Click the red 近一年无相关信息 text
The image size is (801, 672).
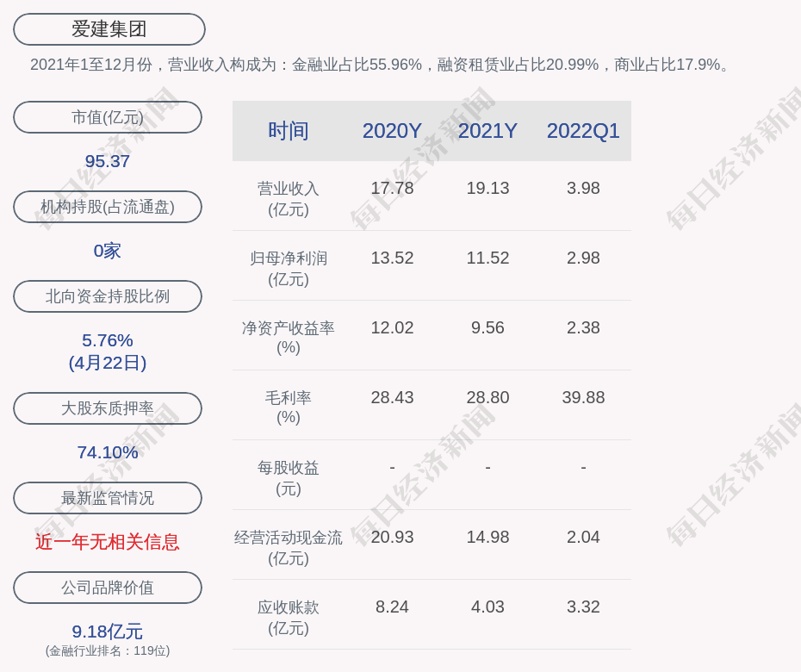tap(108, 542)
